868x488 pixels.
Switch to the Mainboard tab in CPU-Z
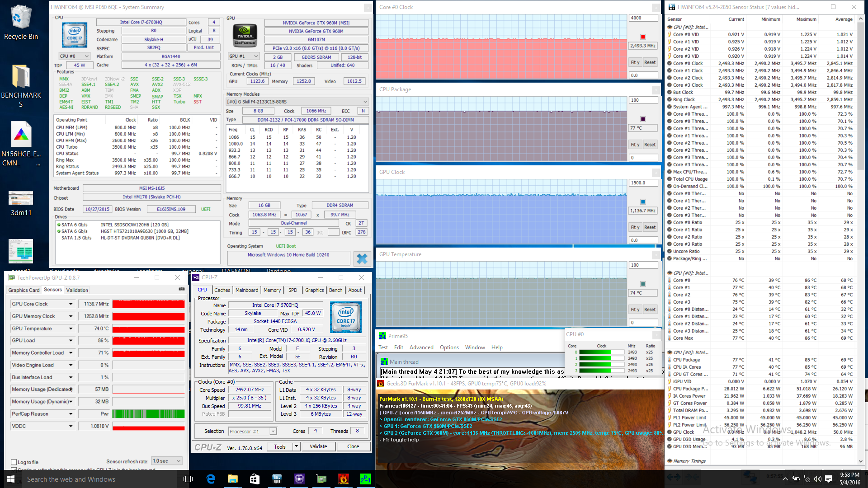(247, 290)
